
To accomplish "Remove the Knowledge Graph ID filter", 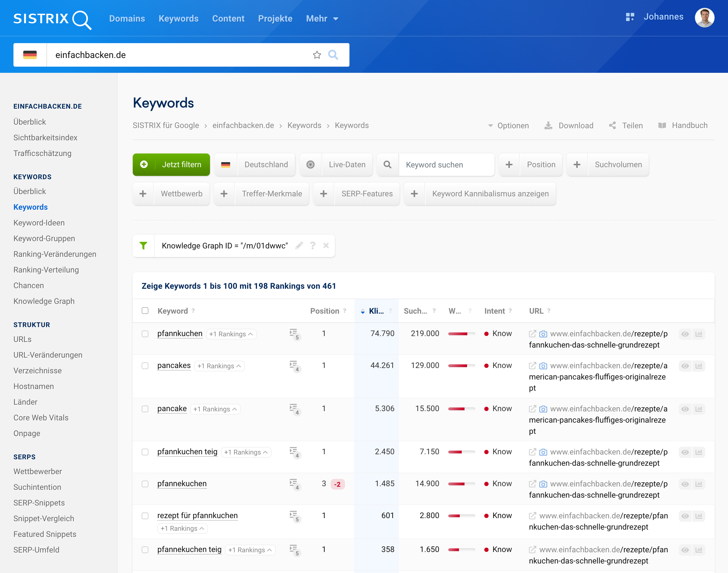I will [326, 246].
